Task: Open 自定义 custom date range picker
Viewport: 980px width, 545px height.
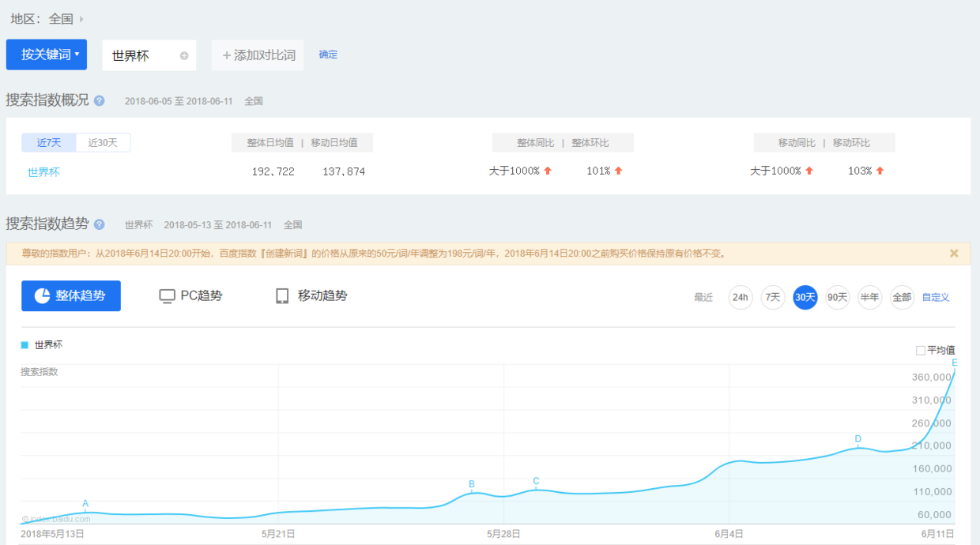Action: pos(935,297)
